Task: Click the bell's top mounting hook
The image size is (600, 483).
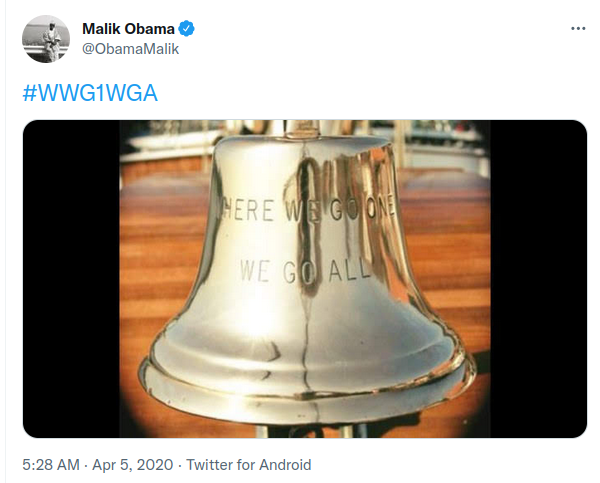Action: coord(302,129)
